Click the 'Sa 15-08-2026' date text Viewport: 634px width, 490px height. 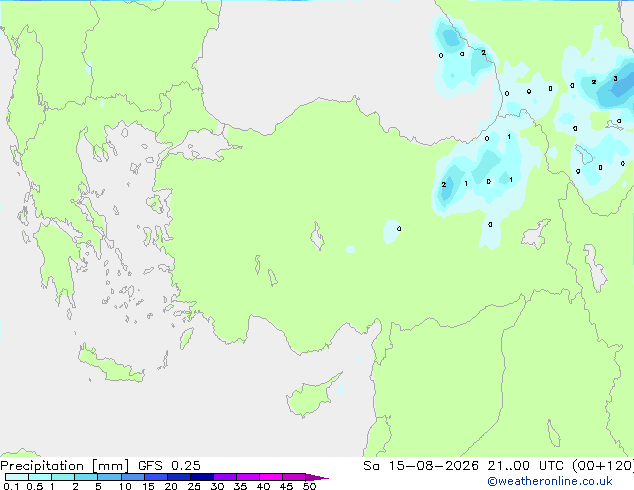pos(421,466)
